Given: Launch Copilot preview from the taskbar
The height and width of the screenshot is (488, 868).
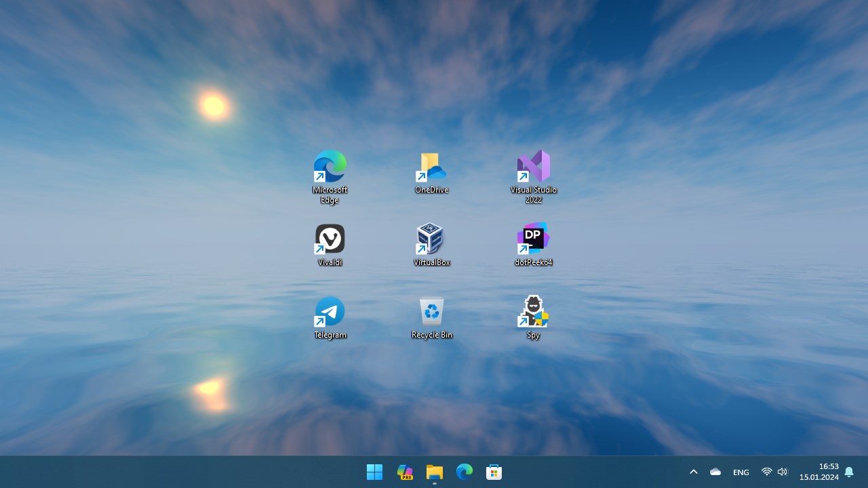Looking at the screenshot, I should 405,472.
